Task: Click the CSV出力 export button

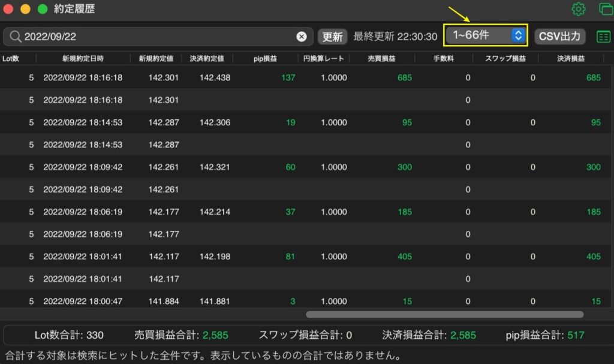Action: (x=559, y=37)
